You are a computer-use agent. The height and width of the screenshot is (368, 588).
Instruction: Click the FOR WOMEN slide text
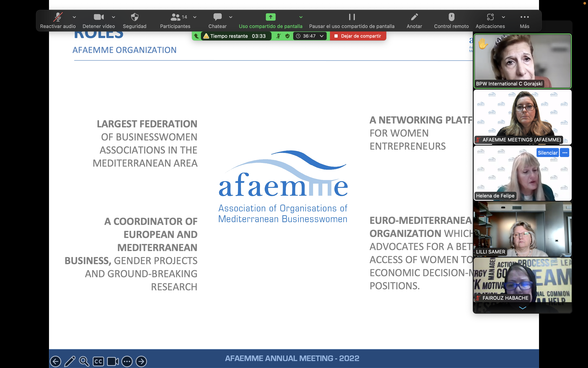[x=399, y=133]
